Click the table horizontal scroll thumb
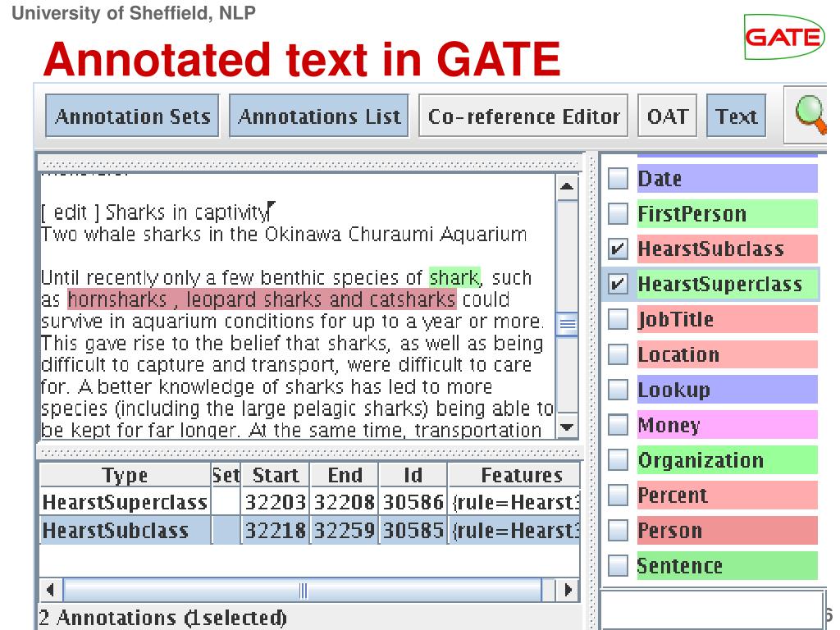The height and width of the screenshot is (630, 840). [x=303, y=590]
